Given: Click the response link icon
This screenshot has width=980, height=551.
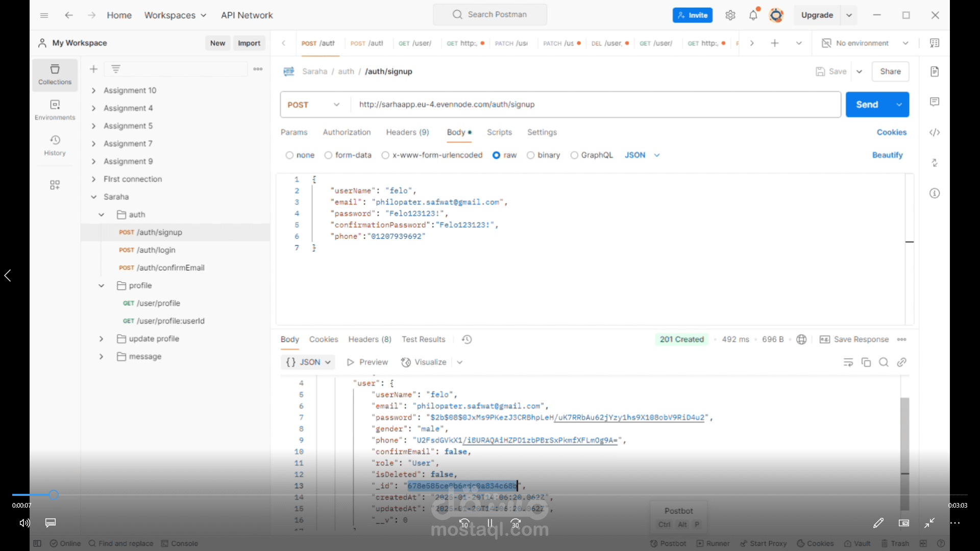Looking at the screenshot, I should (902, 362).
